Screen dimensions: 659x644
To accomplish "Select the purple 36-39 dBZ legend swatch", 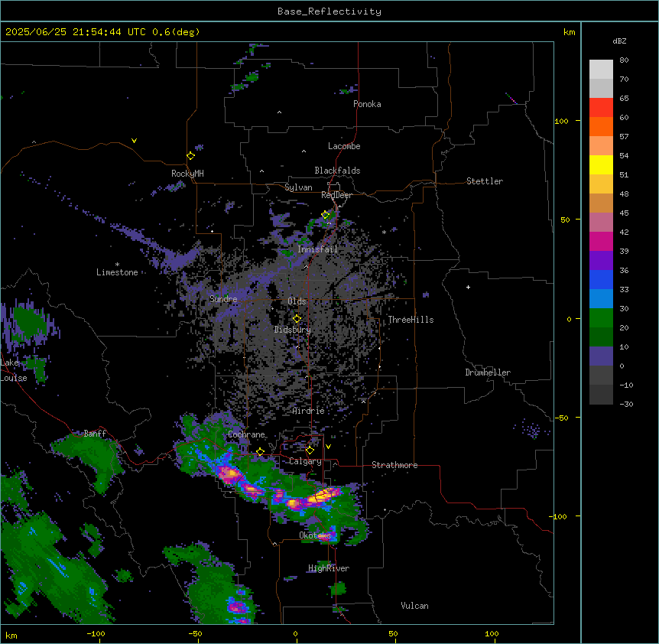I will [x=601, y=261].
